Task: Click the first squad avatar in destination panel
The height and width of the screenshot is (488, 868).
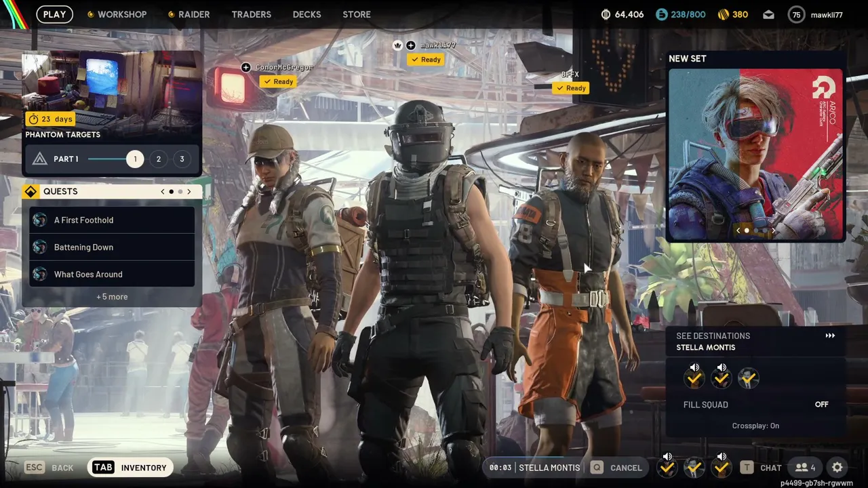Action: 694,379
